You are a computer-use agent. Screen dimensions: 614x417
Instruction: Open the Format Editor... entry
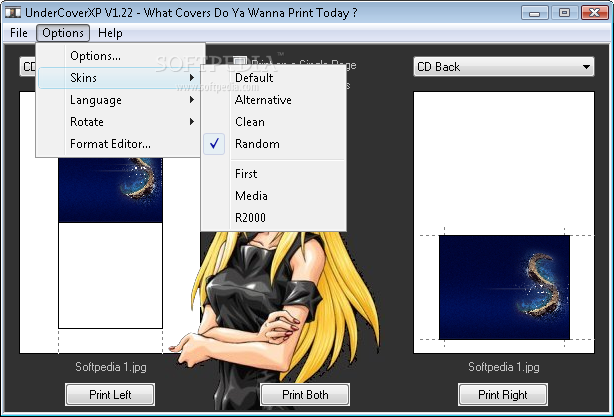(119, 144)
